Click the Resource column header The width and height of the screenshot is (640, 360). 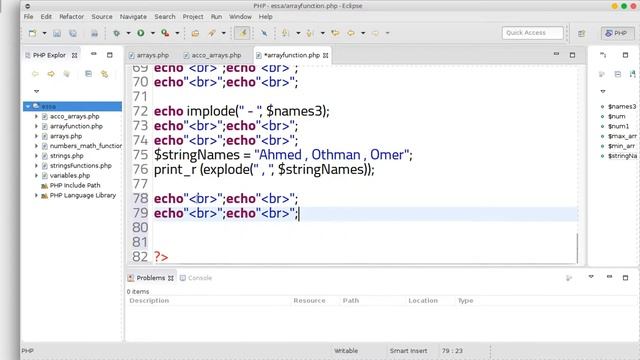pos(309,301)
